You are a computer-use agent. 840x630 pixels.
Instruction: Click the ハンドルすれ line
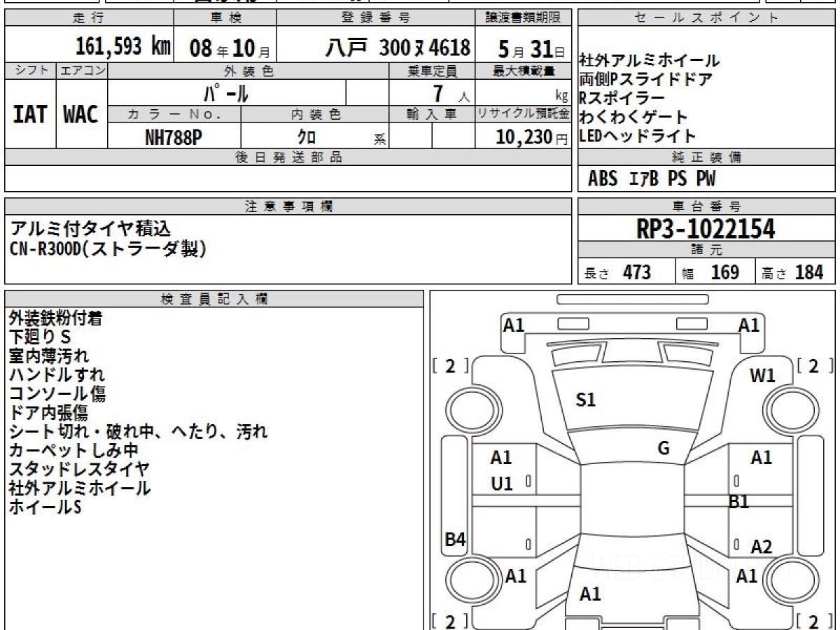57,375
